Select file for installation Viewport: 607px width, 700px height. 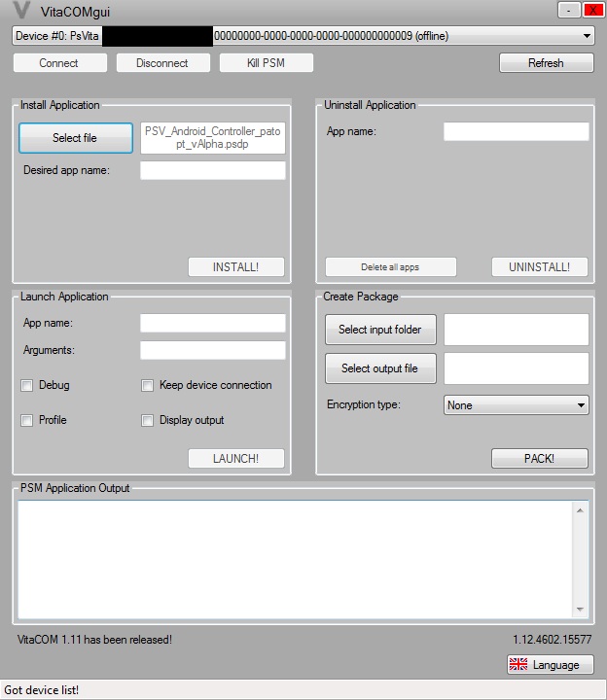tap(76, 138)
